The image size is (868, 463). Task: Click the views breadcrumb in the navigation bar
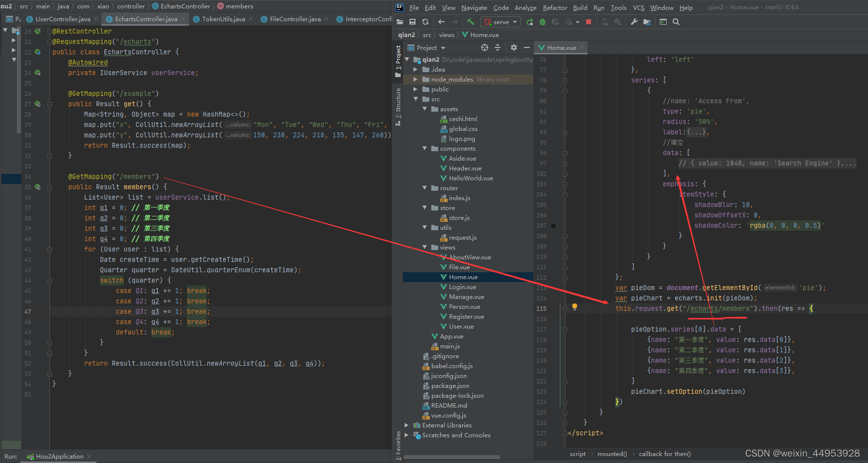pos(446,35)
